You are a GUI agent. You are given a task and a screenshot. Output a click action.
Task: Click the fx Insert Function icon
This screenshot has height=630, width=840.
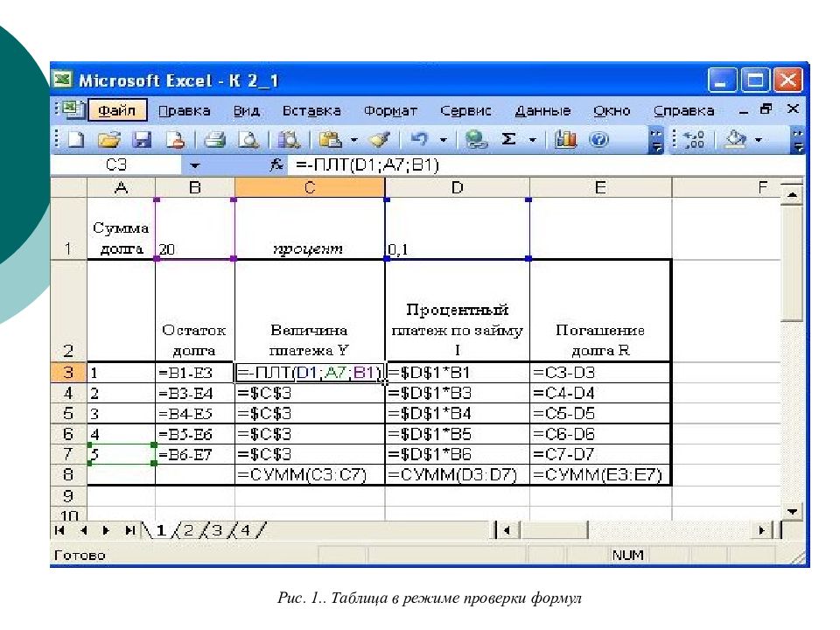click(x=276, y=165)
